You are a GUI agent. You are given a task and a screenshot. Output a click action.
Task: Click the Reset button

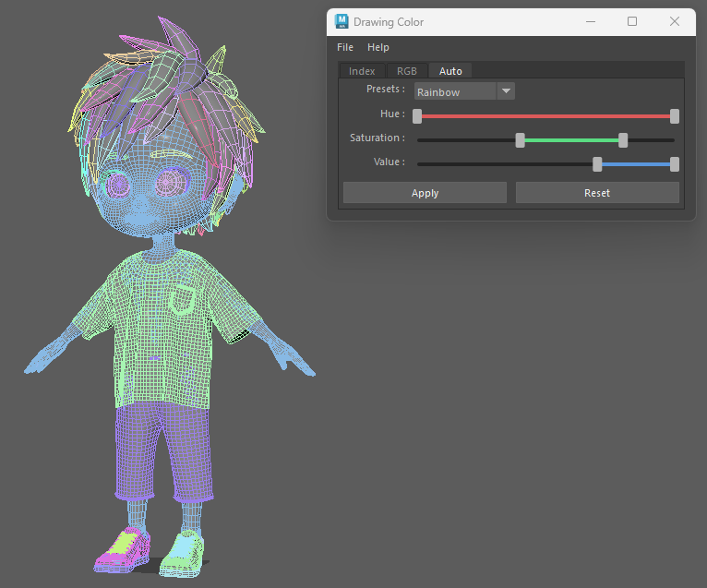(x=597, y=193)
